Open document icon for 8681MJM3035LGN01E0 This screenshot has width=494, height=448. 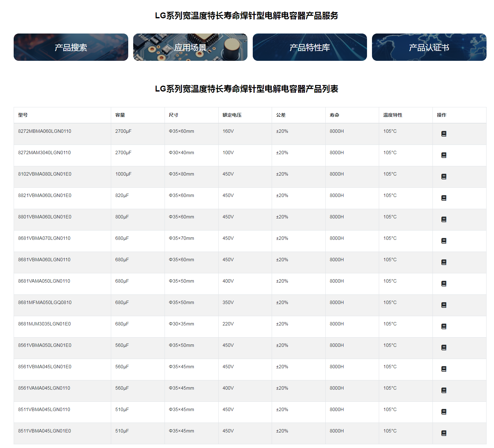(444, 326)
